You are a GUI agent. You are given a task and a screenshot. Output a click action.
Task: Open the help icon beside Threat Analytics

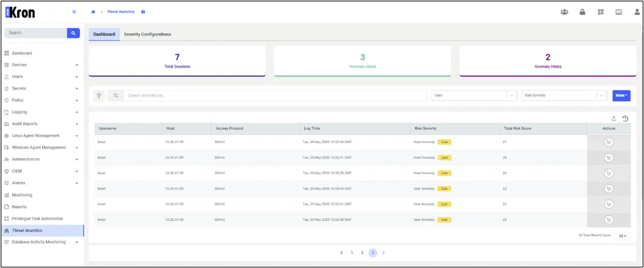pyautogui.click(x=143, y=12)
